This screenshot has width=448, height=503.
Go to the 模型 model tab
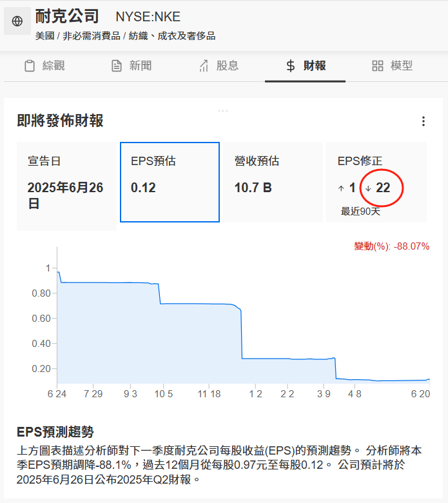point(392,66)
